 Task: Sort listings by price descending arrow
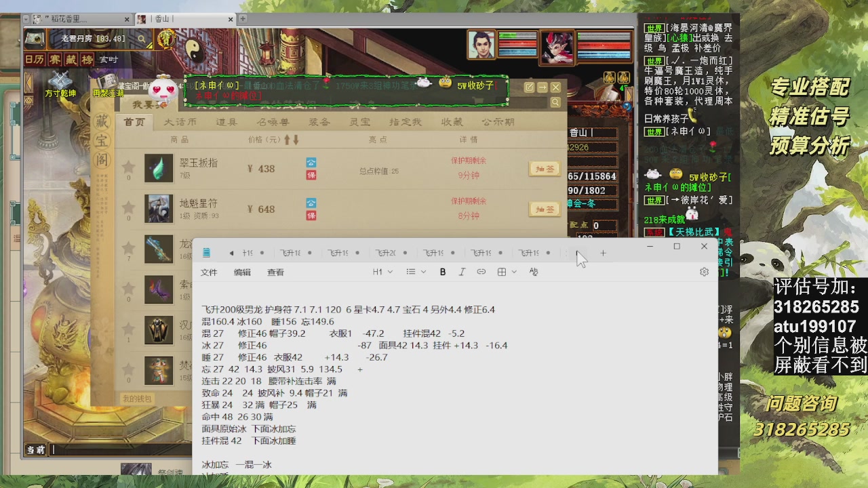pyautogui.click(x=296, y=140)
